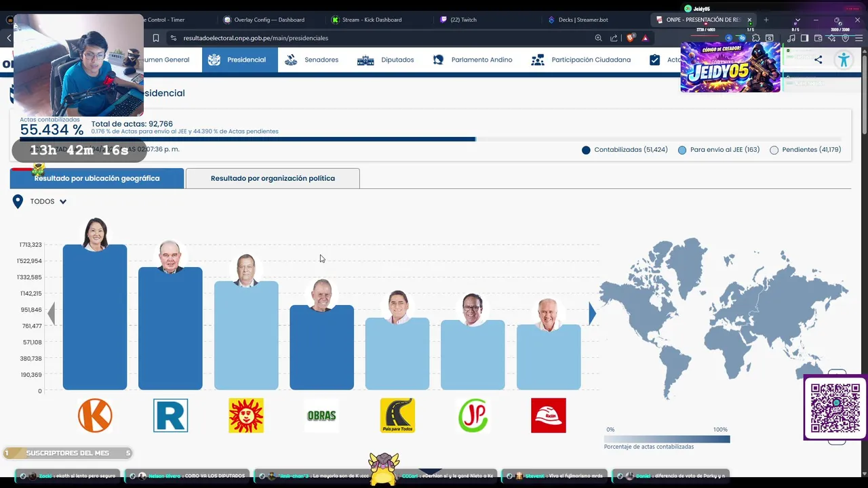The image size is (868, 488).
Task: Show previous candidates with left arrow
Action: (x=52, y=313)
